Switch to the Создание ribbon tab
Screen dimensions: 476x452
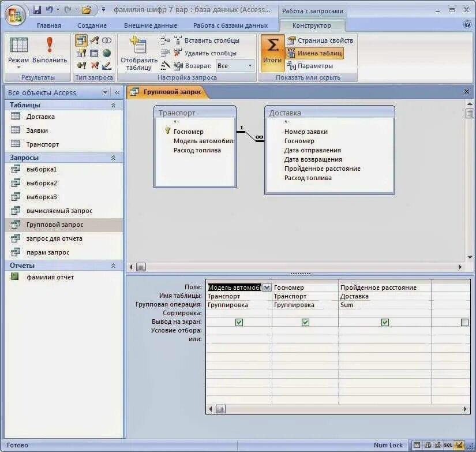[x=92, y=25]
